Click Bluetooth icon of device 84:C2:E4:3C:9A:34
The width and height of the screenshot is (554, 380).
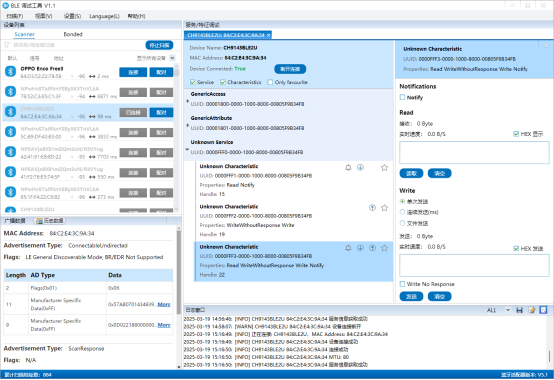[10, 112]
